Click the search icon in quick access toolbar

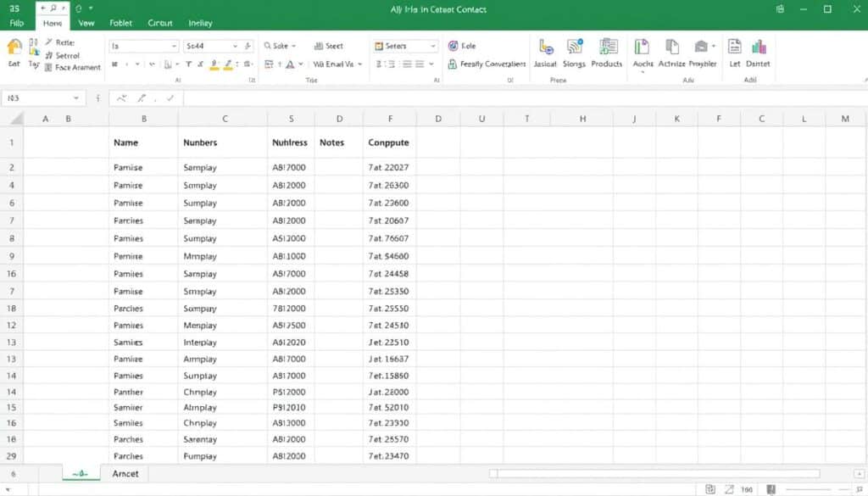tap(53, 8)
